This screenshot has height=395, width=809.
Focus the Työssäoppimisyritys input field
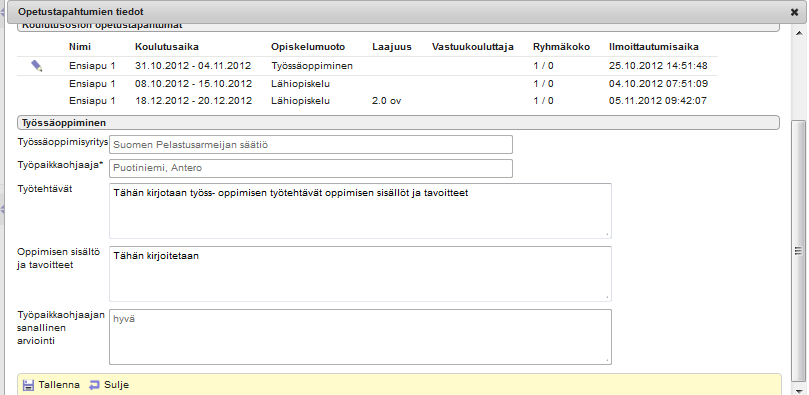311,144
